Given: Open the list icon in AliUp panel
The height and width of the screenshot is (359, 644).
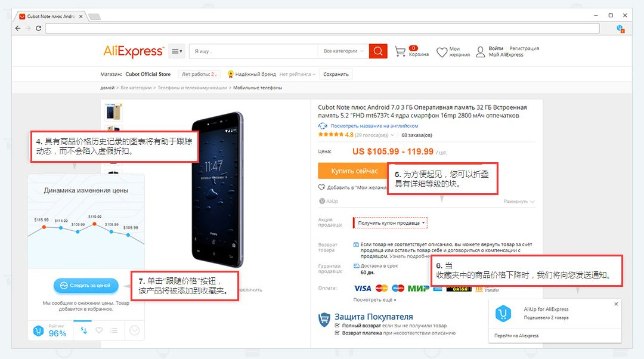Looking at the screenshot, I should pos(114,330).
